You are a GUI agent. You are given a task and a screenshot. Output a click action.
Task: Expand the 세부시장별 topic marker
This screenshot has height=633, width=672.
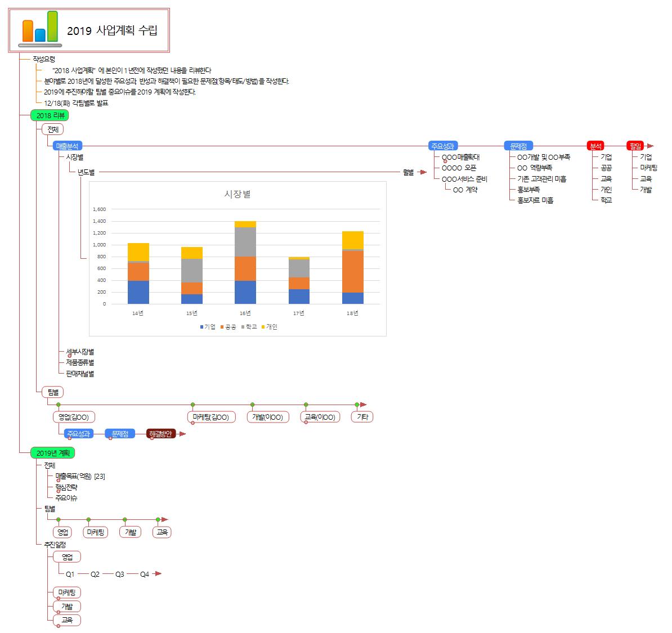point(69,356)
